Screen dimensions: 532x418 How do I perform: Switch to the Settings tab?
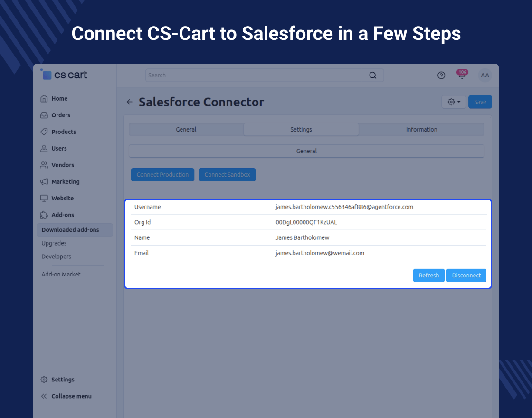click(x=301, y=130)
